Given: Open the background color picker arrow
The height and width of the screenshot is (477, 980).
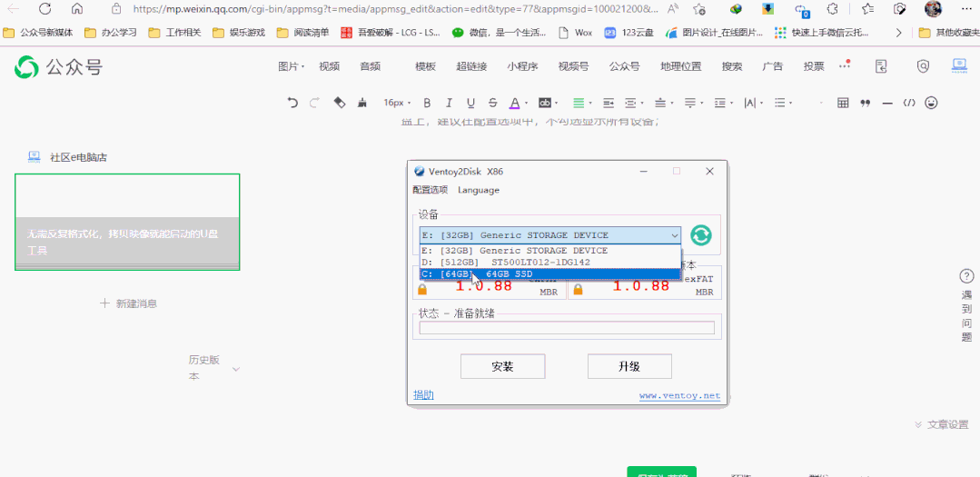Looking at the screenshot, I should [x=556, y=104].
